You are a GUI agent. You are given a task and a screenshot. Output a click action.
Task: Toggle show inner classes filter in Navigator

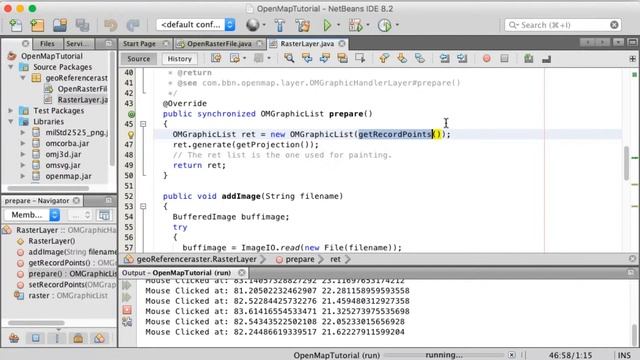coord(99,338)
